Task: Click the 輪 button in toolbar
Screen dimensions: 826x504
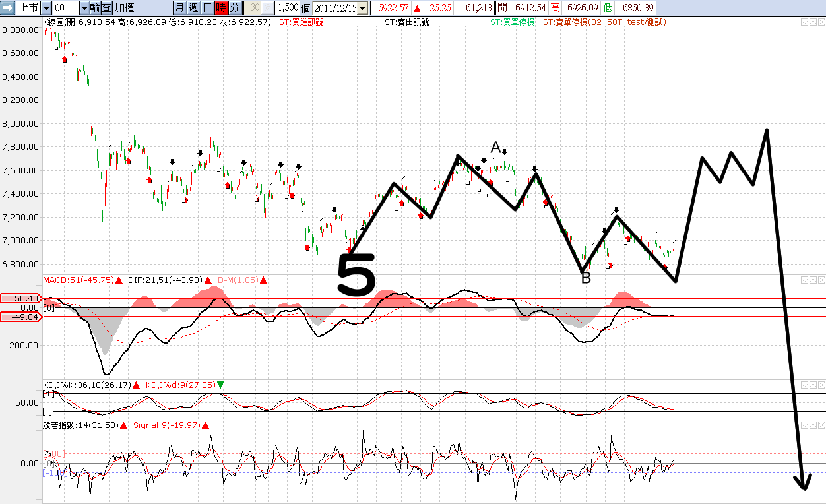Action: pyautogui.click(x=95, y=8)
